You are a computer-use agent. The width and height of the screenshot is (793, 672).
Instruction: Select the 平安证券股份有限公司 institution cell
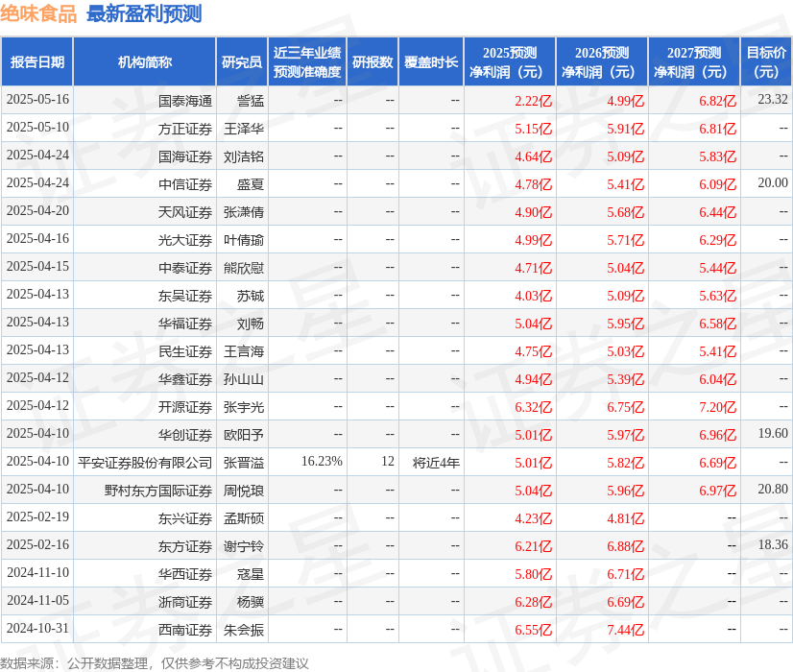[145, 463]
